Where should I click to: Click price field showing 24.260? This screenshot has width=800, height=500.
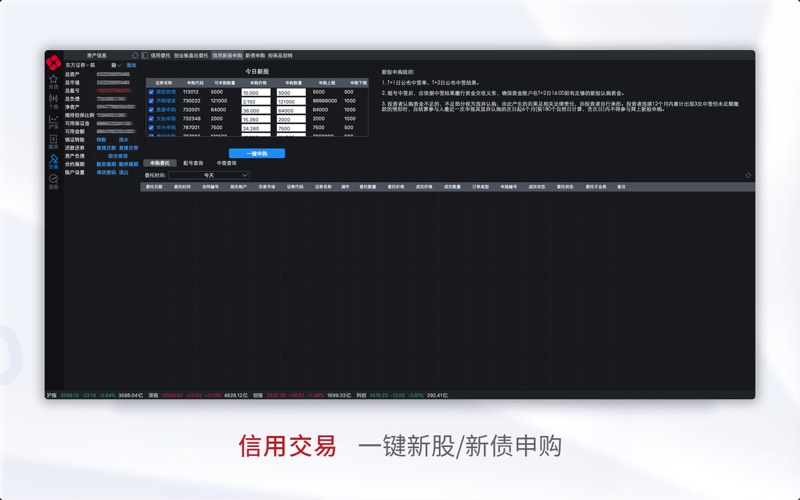point(256,128)
